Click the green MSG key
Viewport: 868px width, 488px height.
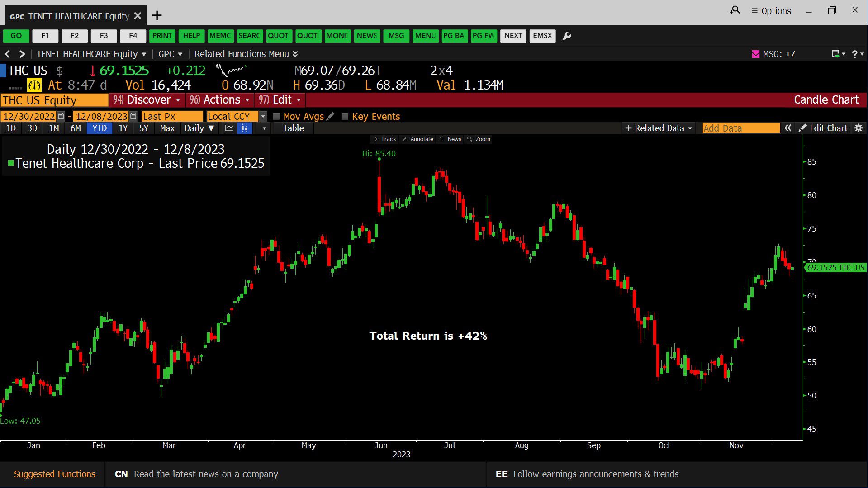[396, 36]
